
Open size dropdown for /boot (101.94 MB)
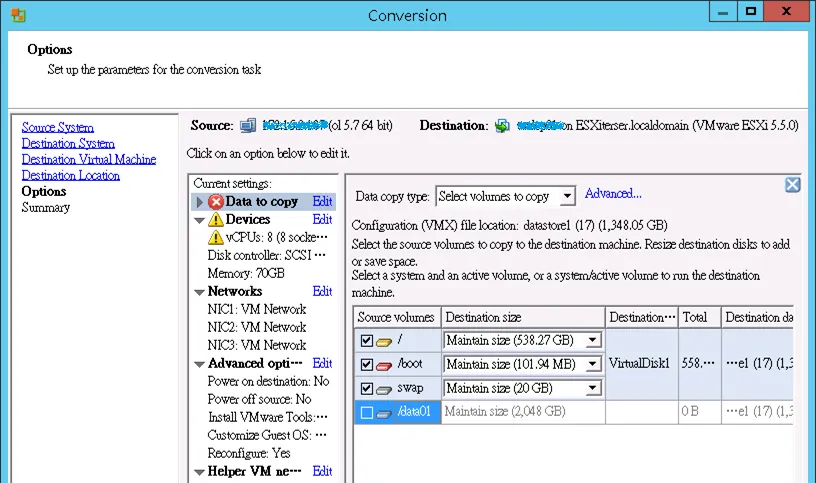(x=592, y=364)
